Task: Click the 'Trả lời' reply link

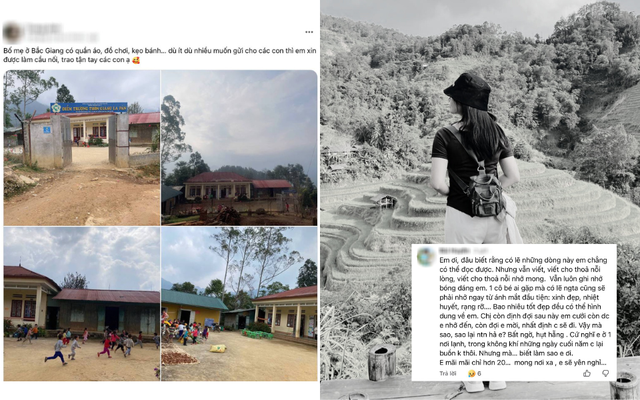Action: pyautogui.click(x=447, y=373)
